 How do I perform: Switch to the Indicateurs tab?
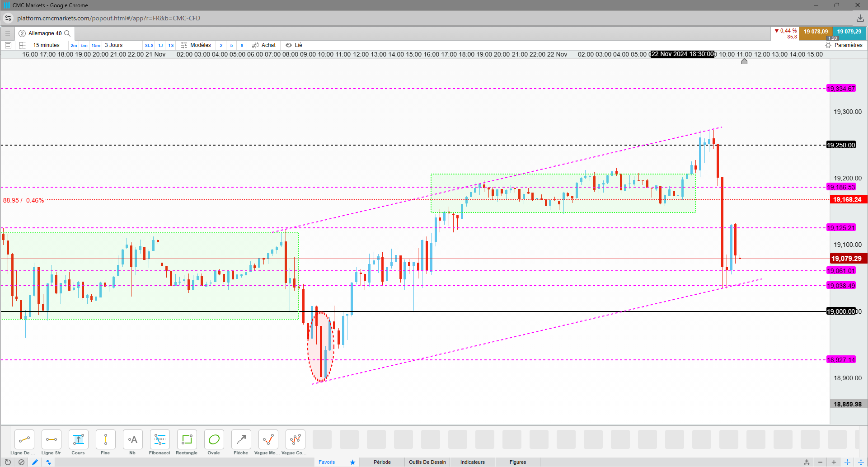tap(473, 462)
